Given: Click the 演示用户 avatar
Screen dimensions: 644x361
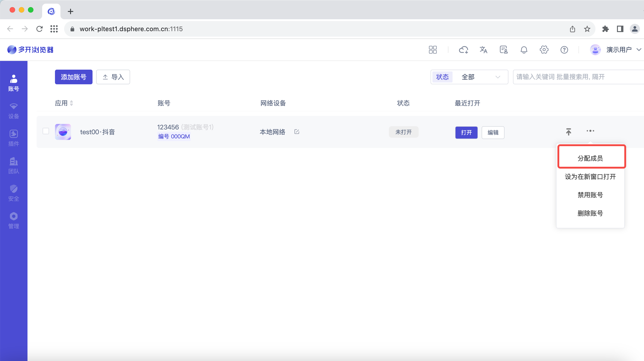Looking at the screenshot, I should coord(595,50).
